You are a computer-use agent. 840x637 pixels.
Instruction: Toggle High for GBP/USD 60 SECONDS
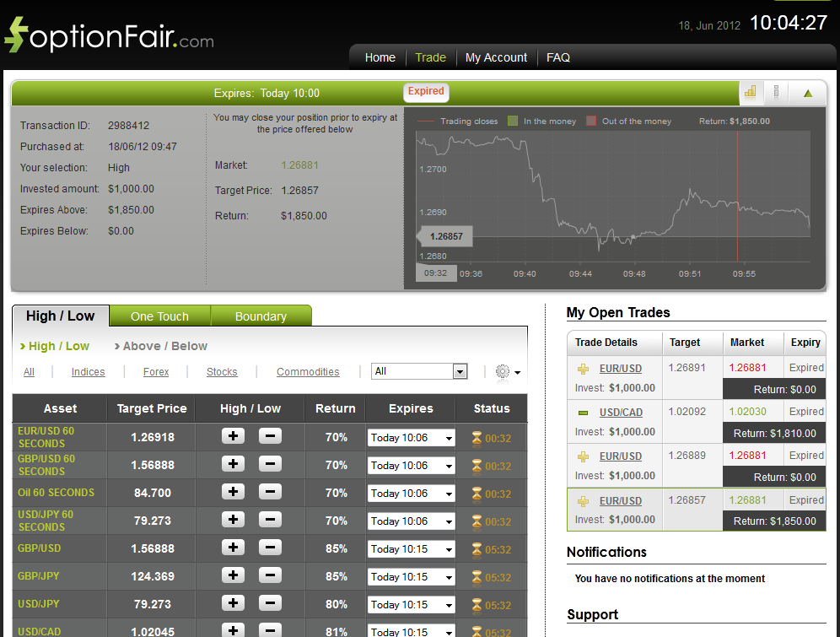[x=233, y=464]
